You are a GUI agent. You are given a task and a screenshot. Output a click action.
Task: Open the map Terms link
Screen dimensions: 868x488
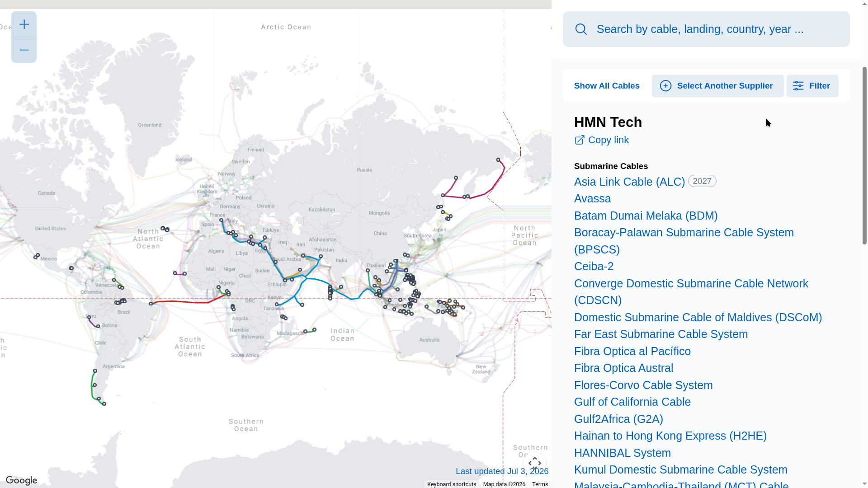click(540, 484)
